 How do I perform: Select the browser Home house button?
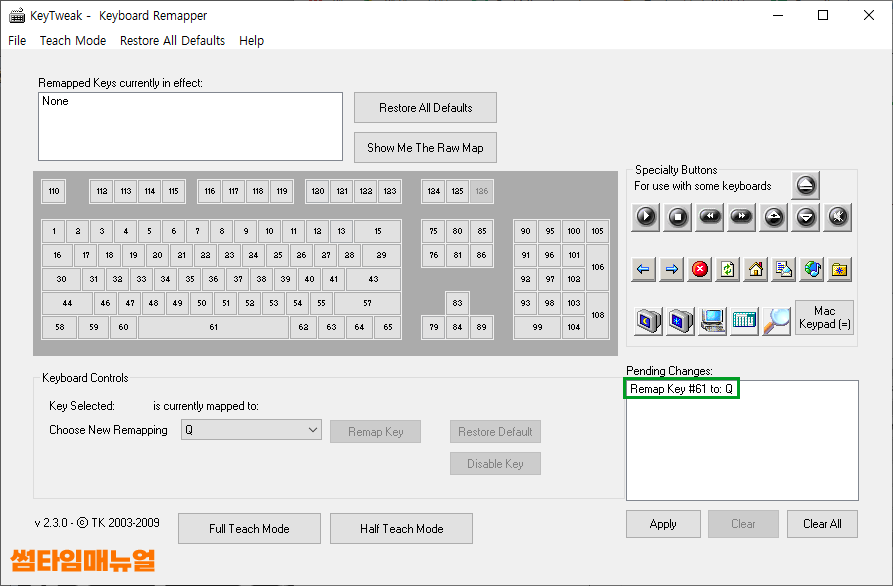click(x=755, y=269)
